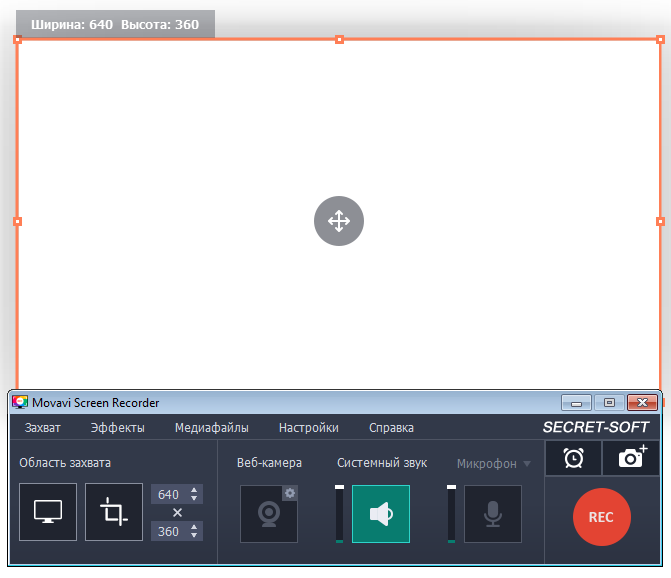
Task: Minimize the Movavi Screen Recorder window
Action: click(x=576, y=403)
